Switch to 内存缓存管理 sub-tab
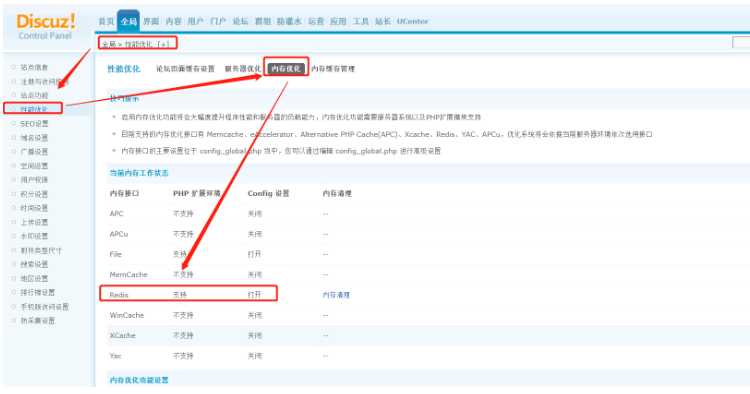The height and width of the screenshot is (394, 750). click(333, 69)
